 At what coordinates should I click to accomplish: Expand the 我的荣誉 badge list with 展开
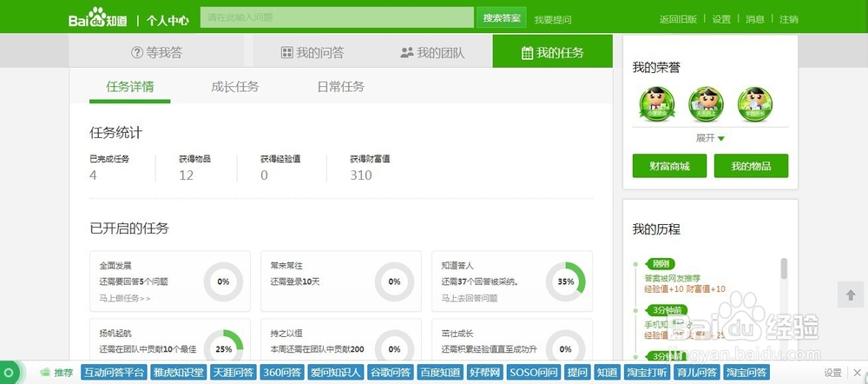click(x=710, y=138)
